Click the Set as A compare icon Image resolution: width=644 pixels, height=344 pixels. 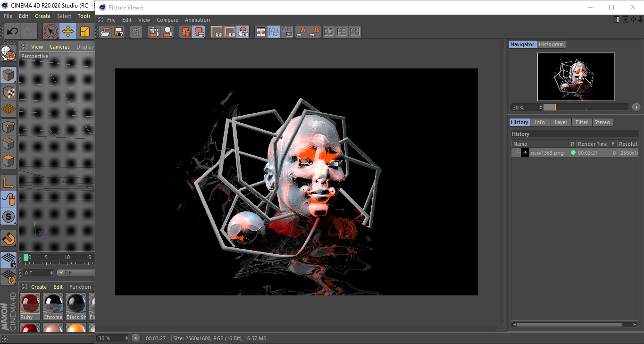point(301,32)
